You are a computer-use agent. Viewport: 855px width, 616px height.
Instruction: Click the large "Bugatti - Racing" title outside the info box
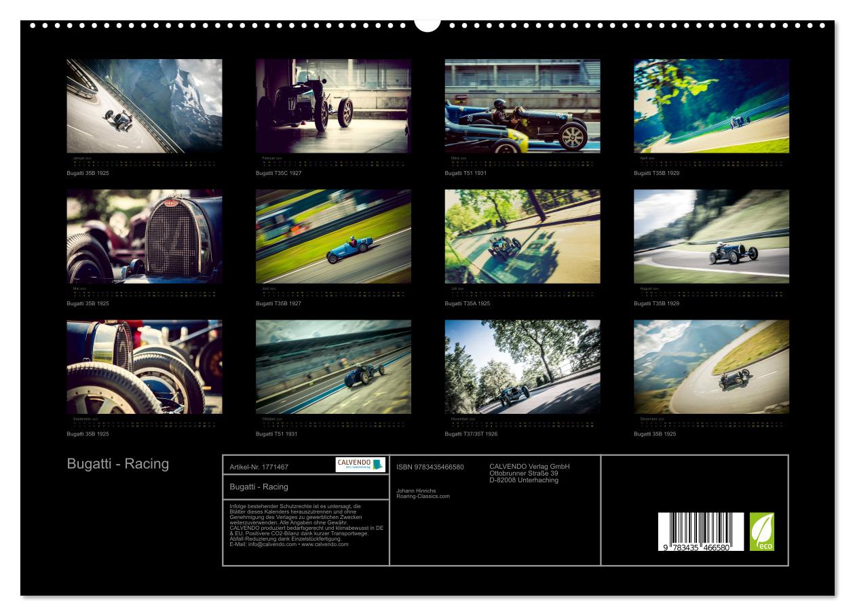tap(118, 464)
